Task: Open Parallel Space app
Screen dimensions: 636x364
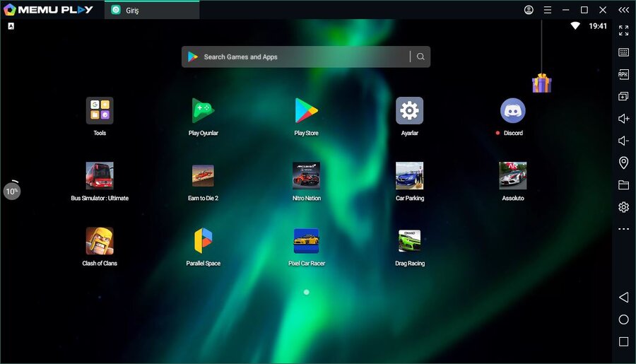Action: 203,240
